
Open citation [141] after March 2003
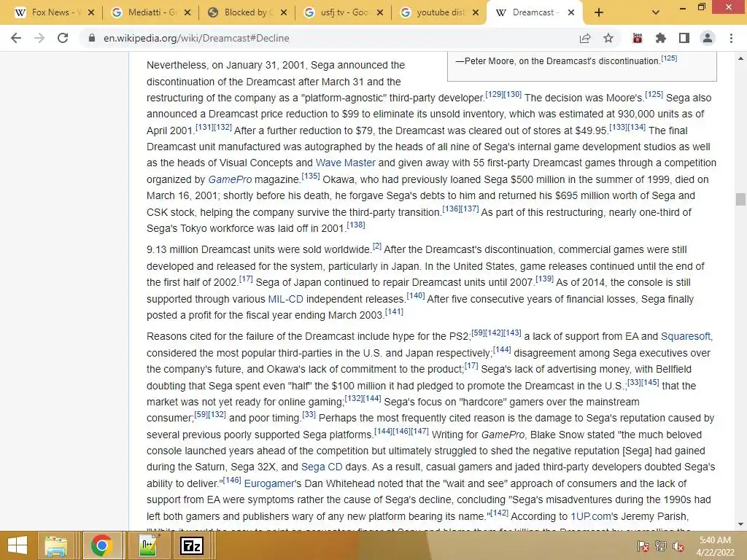pyautogui.click(x=394, y=311)
